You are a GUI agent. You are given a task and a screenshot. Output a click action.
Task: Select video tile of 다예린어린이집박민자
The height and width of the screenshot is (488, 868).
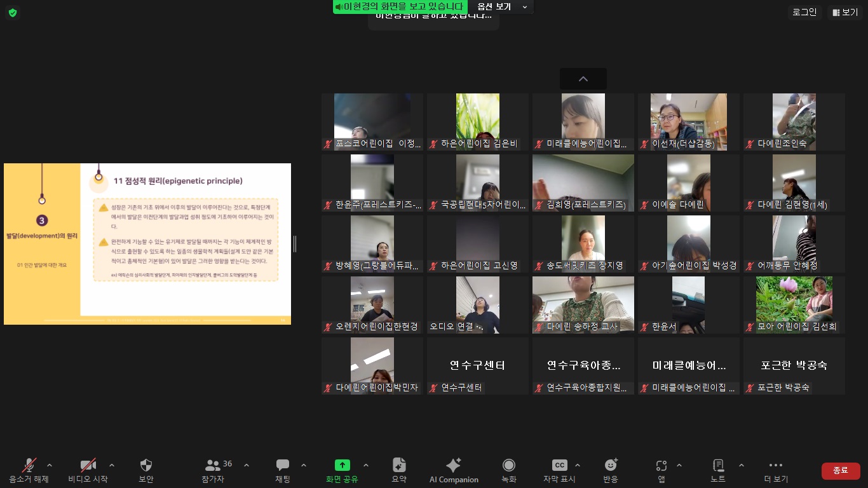click(372, 366)
